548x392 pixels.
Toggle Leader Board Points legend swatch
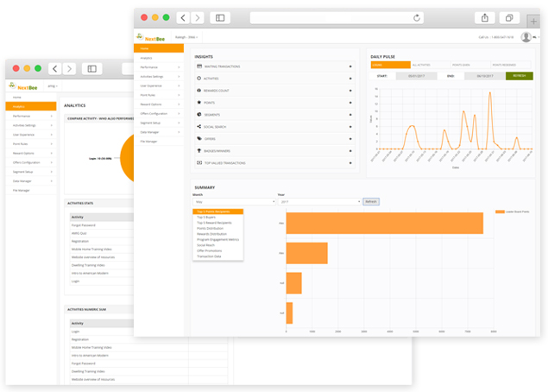(x=500, y=212)
